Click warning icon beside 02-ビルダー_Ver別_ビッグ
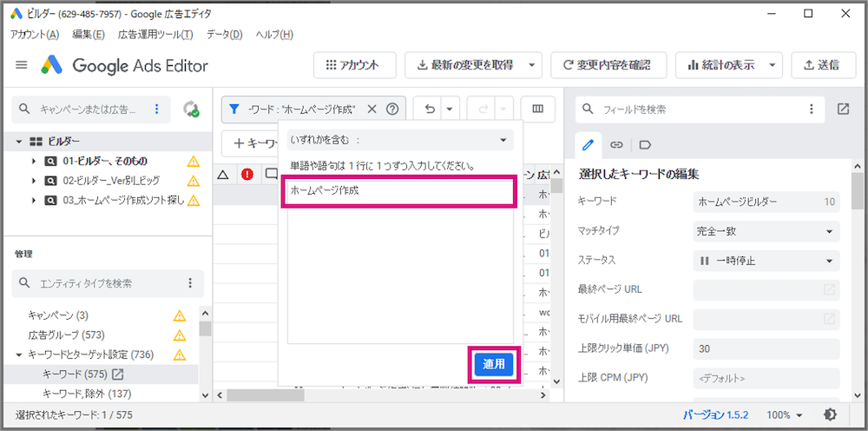868x431 pixels. [193, 181]
